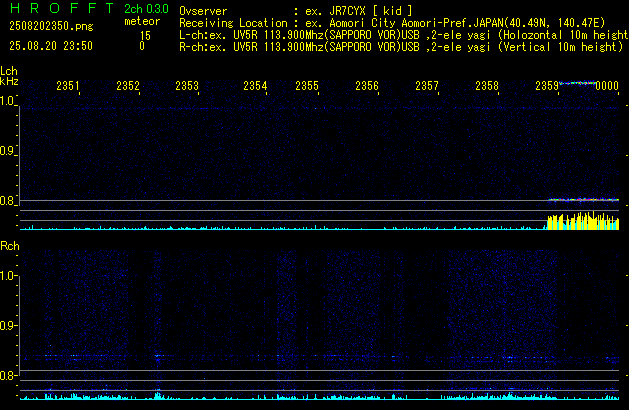Select the 2354 time marker

(x=255, y=86)
